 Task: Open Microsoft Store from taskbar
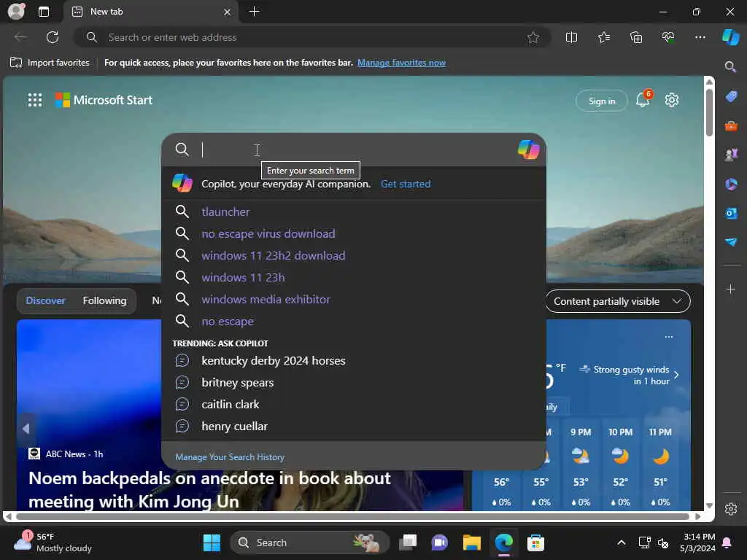pyautogui.click(x=535, y=542)
